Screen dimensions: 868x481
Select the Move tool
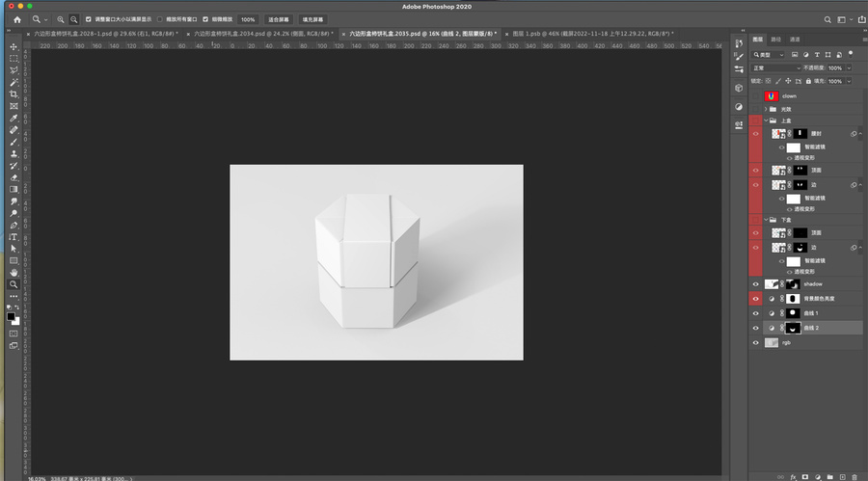(14, 46)
